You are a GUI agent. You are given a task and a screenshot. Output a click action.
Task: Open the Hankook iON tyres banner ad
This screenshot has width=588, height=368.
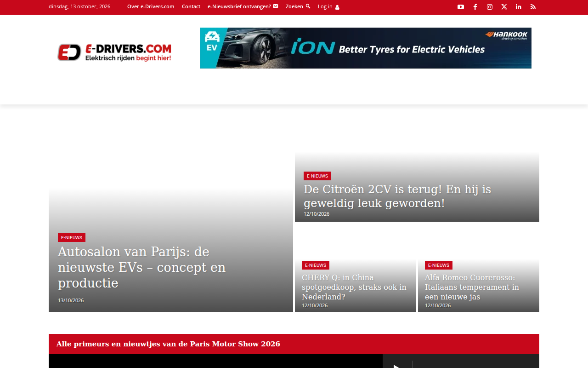coord(366,48)
